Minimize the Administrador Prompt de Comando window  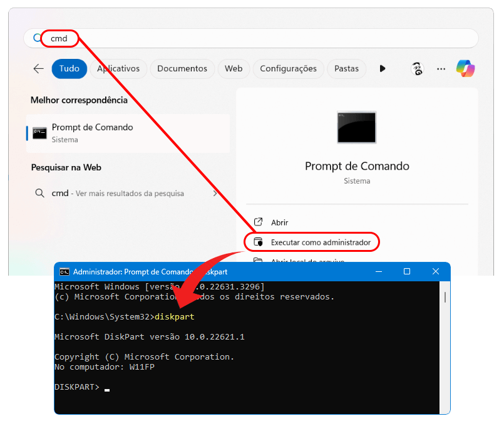(379, 272)
